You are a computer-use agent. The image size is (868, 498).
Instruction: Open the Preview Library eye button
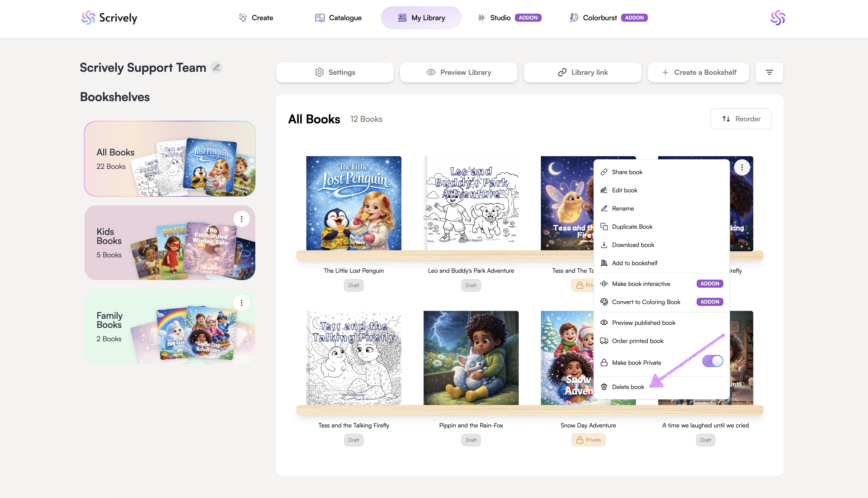(x=459, y=72)
